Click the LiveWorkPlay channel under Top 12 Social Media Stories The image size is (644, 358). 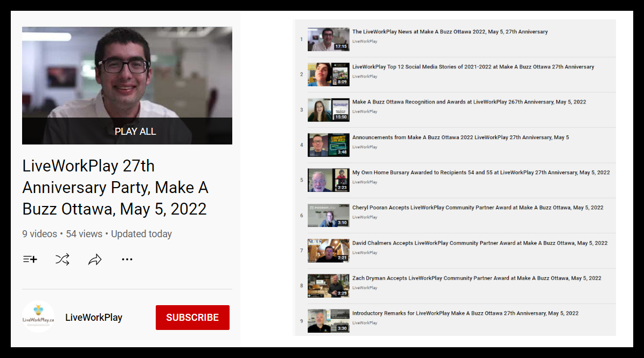(365, 77)
